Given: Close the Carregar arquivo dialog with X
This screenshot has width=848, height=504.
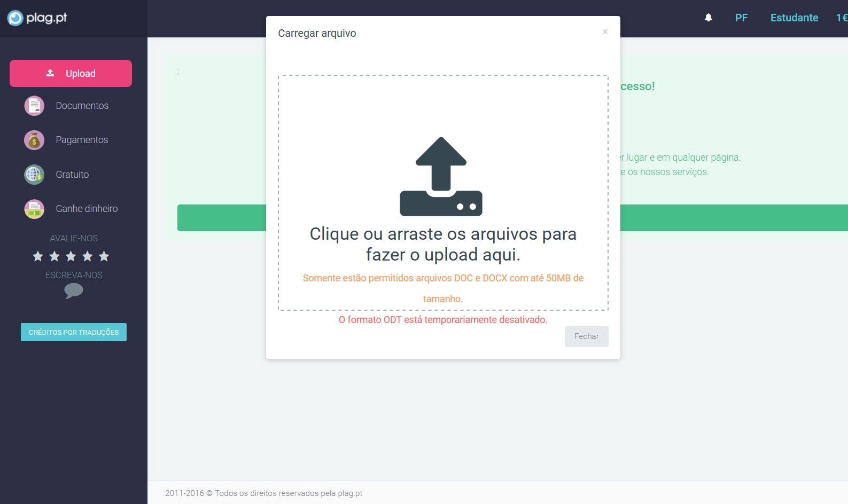Looking at the screenshot, I should (605, 32).
